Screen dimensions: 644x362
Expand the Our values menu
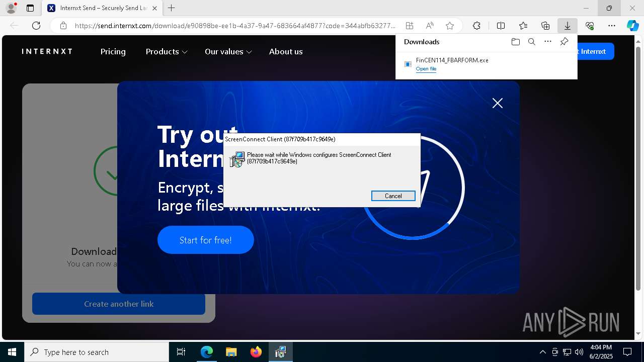(228, 51)
